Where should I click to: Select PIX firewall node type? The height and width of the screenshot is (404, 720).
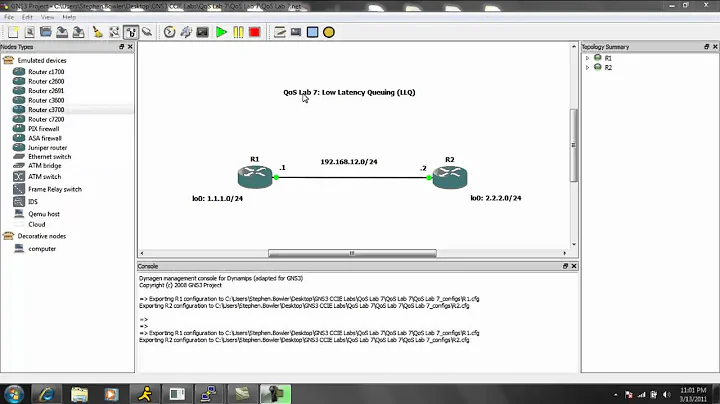click(x=44, y=129)
